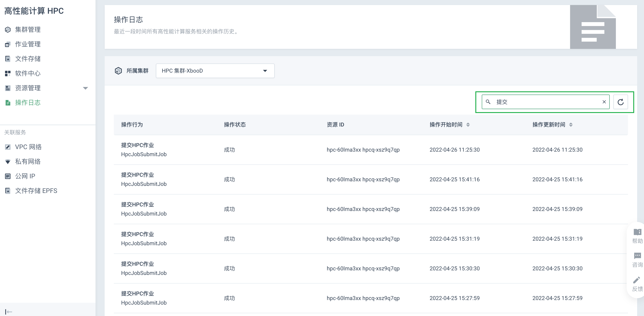The image size is (644, 316).
Task: Click resource ID in the 15:30:30 row
Action: pos(363,269)
